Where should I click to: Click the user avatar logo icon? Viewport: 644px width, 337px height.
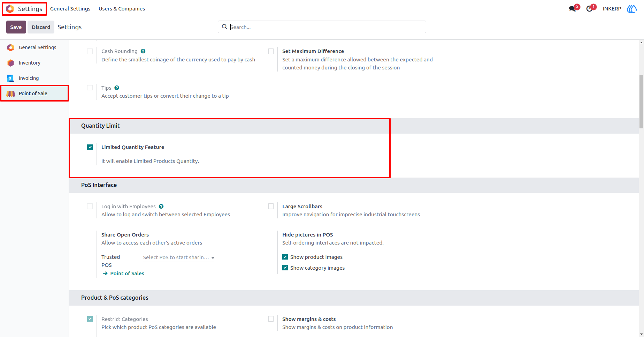pos(632,9)
